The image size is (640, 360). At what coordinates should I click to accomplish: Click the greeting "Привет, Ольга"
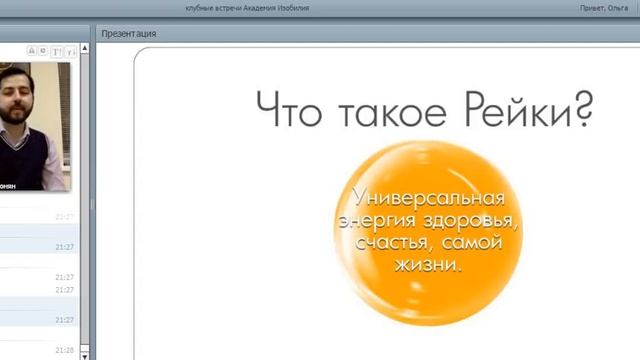604,8
